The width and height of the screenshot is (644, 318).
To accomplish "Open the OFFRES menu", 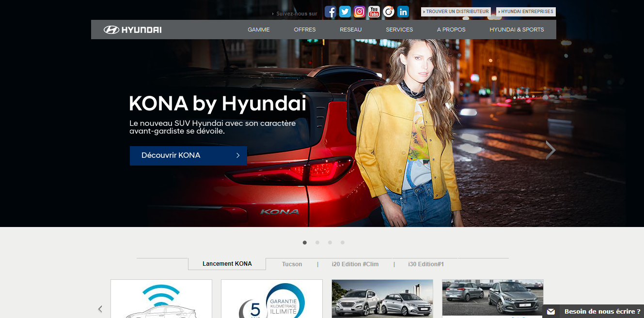I will (x=305, y=30).
